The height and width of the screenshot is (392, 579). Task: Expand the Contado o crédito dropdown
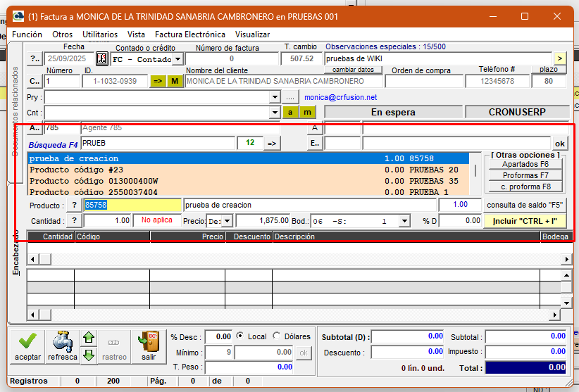[178, 59]
